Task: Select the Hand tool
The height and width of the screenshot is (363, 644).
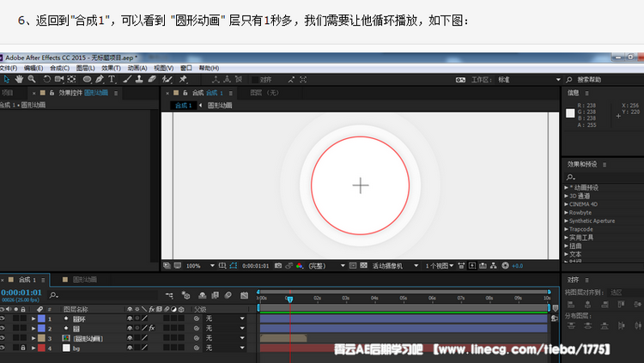Action: click(x=19, y=79)
